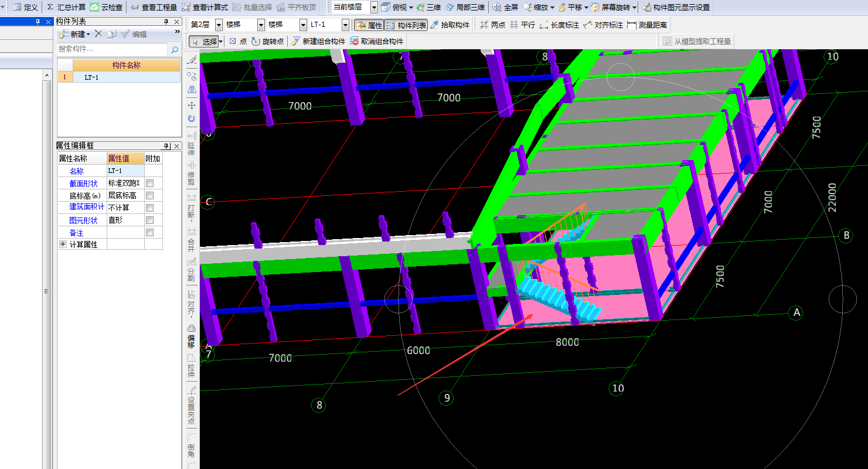This screenshot has width=868, height=469.
Task: Check the 附加 box for 备注
Action: pyautogui.click(x=149, y=233)
